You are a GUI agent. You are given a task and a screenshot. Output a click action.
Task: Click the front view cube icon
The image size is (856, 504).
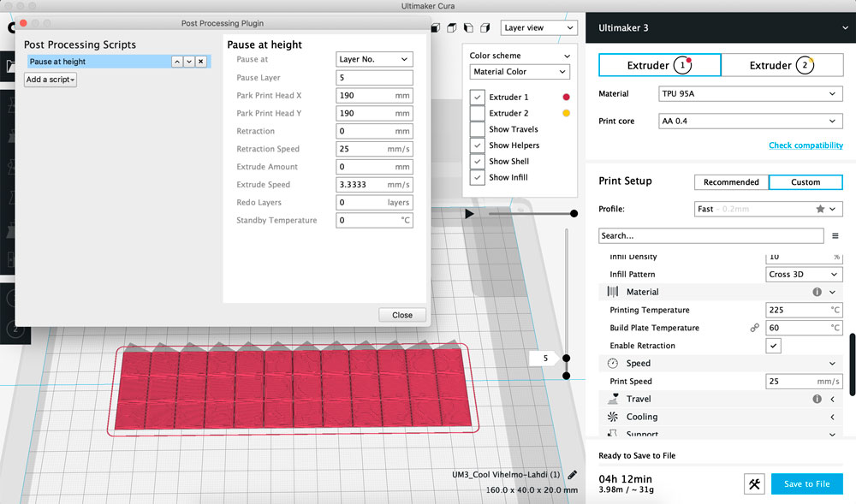(435, 28)
